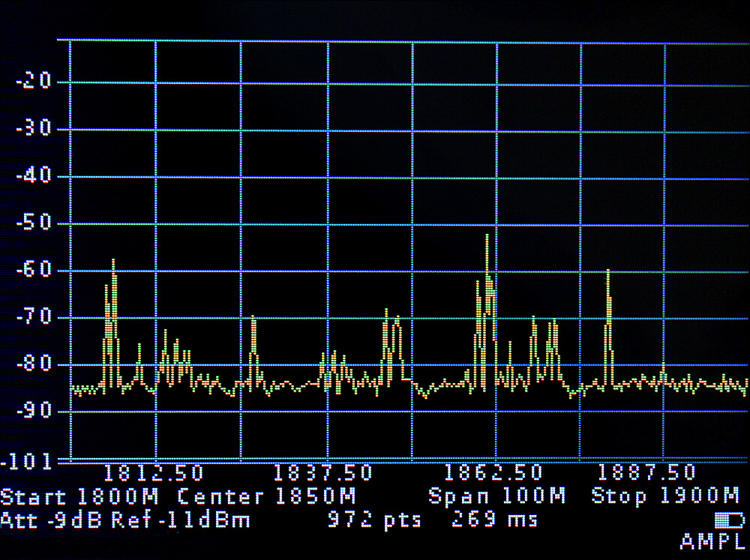Click the Stop 1900M frequency readout
Viewport: 750px width, 560px height.
(665, 496)
